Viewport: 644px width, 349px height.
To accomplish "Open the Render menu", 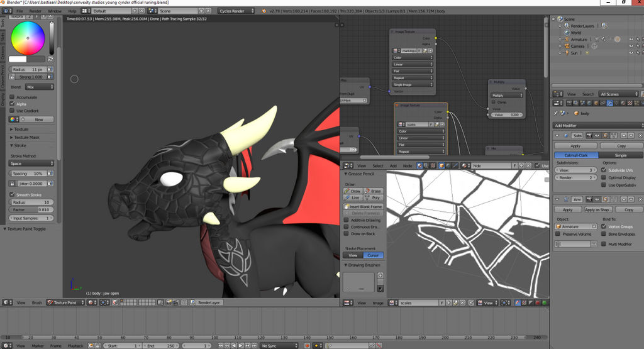I will (35, 11).
